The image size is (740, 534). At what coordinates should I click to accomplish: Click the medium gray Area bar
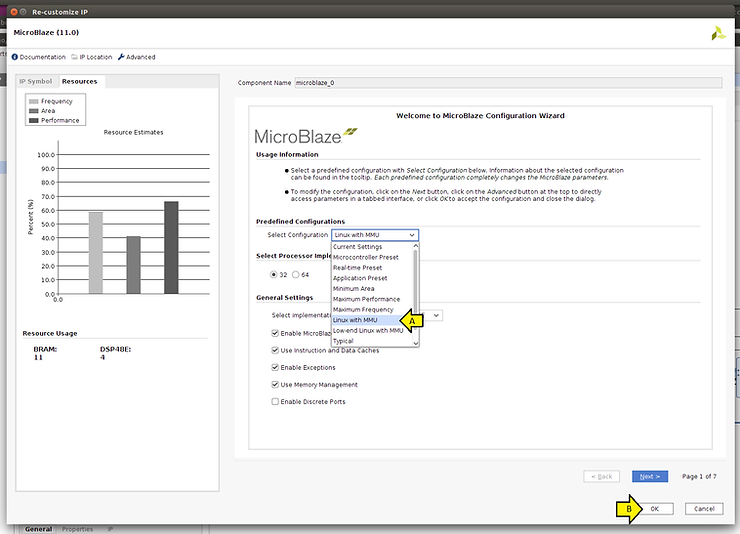coord(134,265)
